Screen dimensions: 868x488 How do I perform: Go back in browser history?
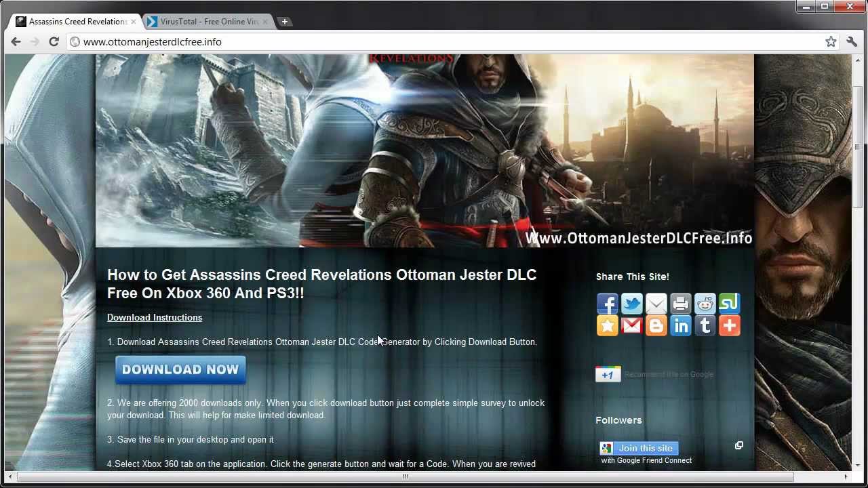pos(16,41)
